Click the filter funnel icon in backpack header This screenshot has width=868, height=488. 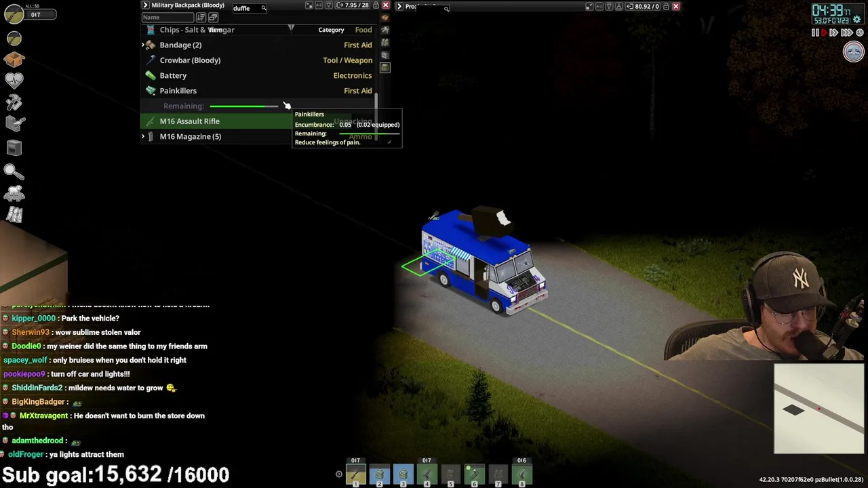[328, 6]
